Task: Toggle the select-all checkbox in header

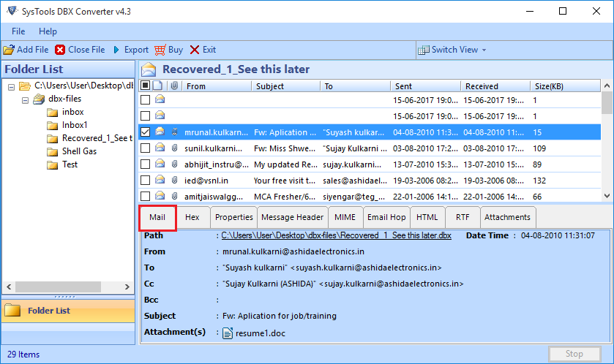Action: tap(146, 86)
